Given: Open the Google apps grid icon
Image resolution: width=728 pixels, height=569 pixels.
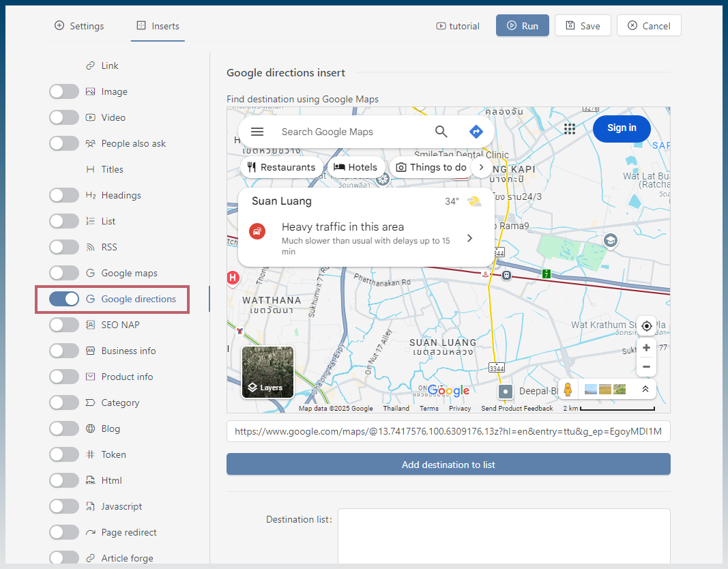Looking at the screenshot, I should tap(570, 128).
